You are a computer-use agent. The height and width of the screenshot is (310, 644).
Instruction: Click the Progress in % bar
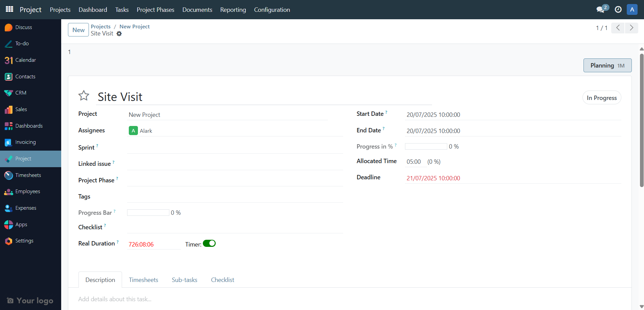426,147
